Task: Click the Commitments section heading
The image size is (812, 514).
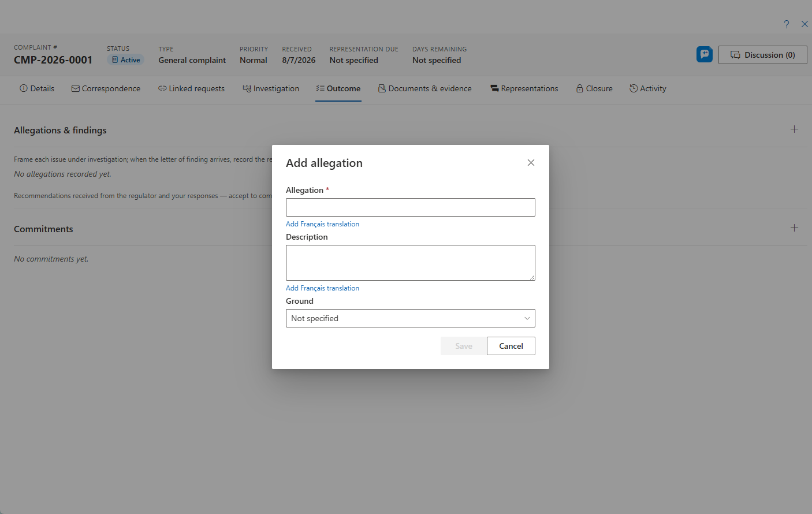Action: click(x=43, y=229)
